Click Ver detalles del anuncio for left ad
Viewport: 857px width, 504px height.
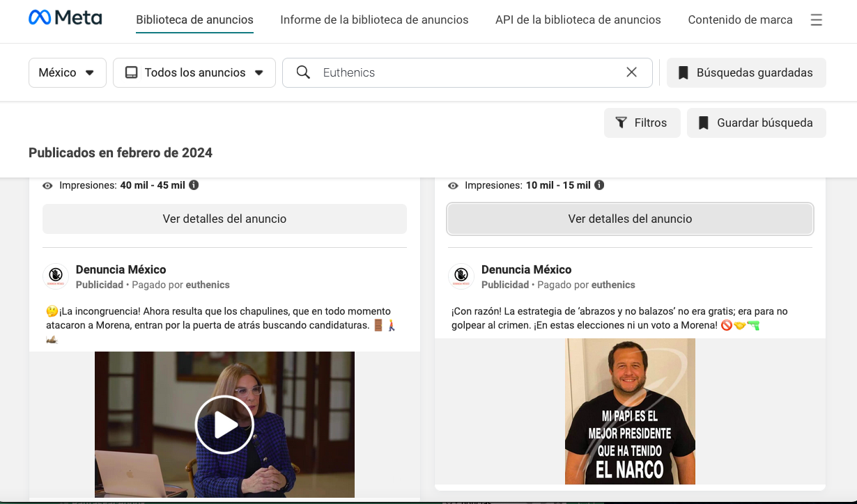pyautogui.click(x=224, y=219)
